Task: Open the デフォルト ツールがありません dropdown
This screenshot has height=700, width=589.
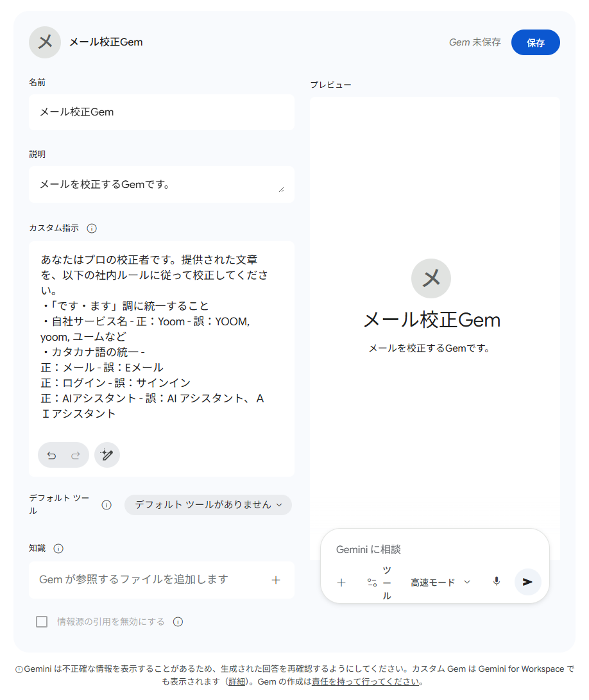Action: tap(208, 505)
